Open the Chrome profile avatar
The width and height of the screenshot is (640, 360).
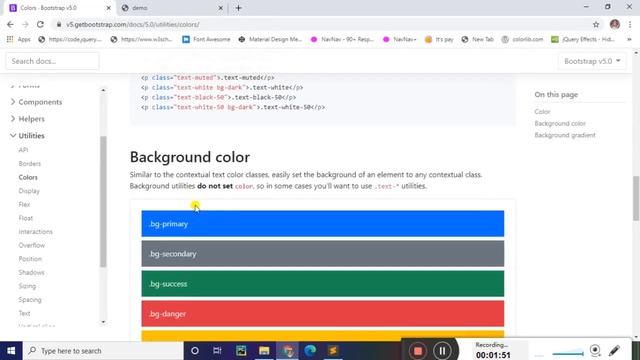615,24
